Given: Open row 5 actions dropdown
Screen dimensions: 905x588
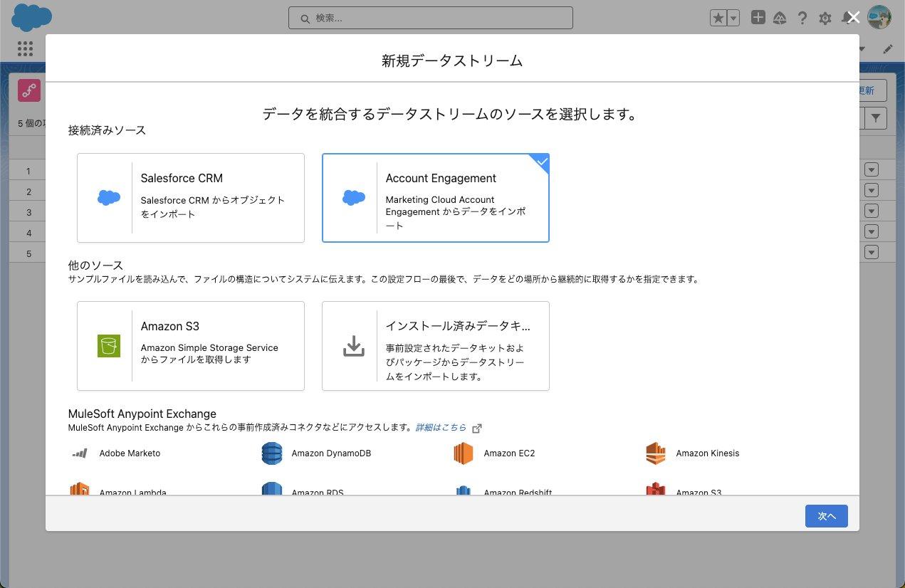Looking at the screenshot, I should [872, 253].
